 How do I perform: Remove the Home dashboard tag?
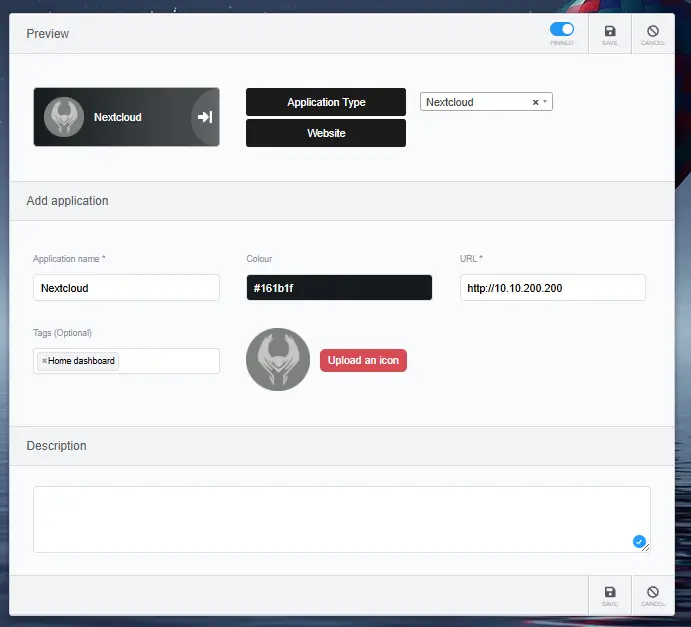(44, 361)
